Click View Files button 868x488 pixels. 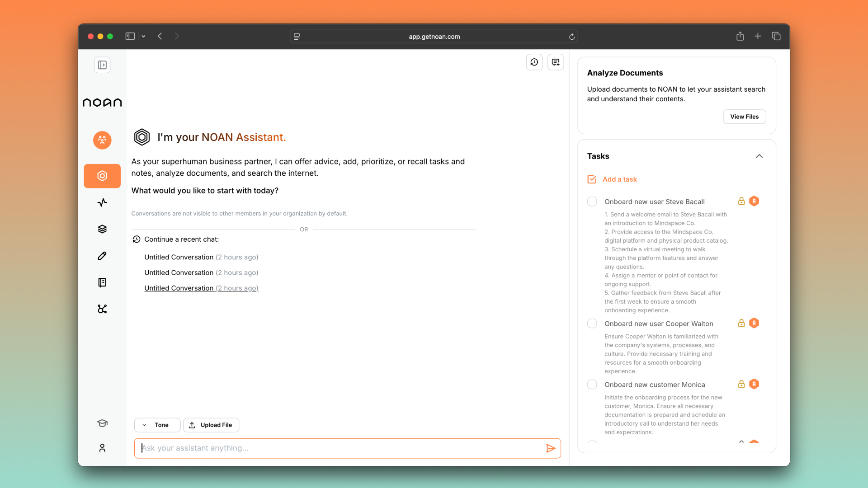(745, 117)
